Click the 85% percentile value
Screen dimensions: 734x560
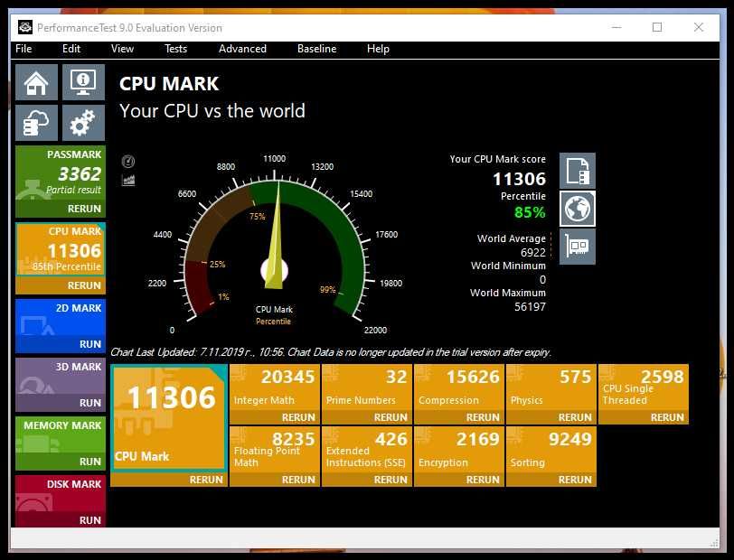pos(530,212)
